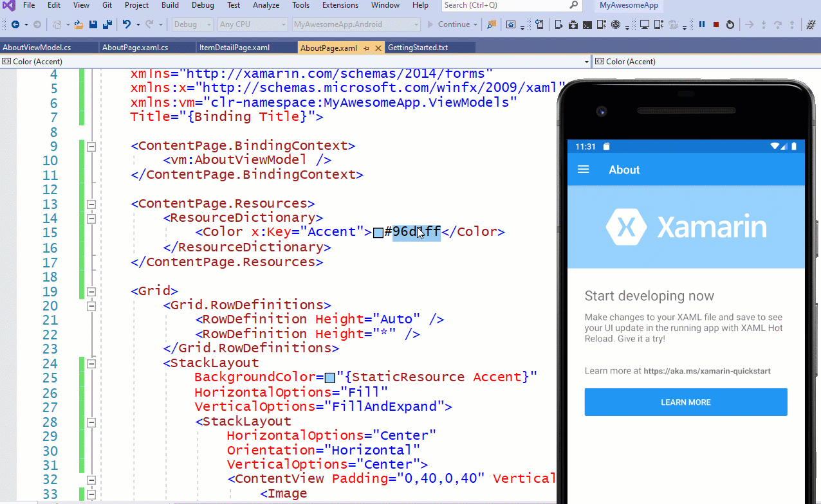Click the circular profiler icon in the toolbar

coord(616,24)
